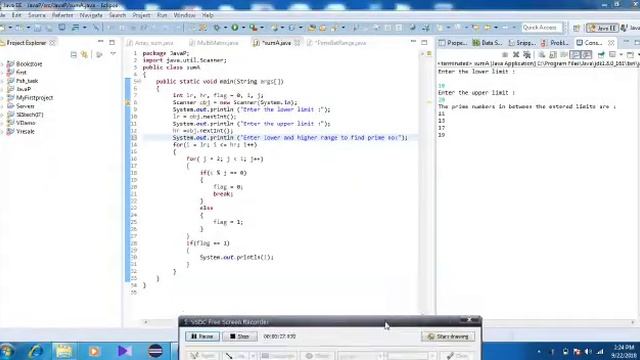This screenshot has width=640, height=360.
Task: Click the Debug bug icon in toolbar
Action: click(216, 27)
